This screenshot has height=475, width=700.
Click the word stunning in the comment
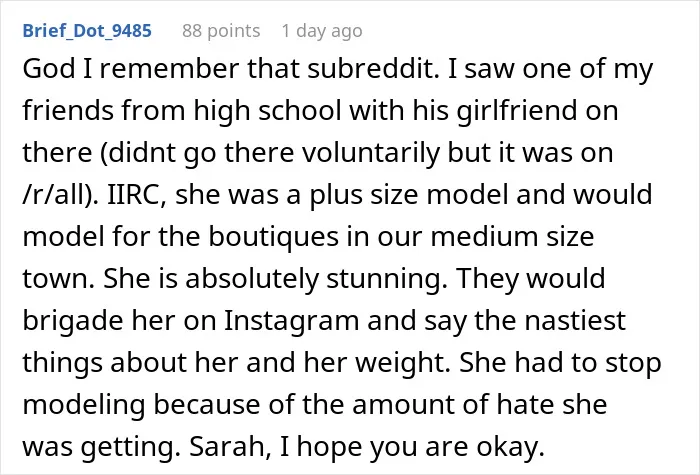pyautogui.click(x=387, y=279)
